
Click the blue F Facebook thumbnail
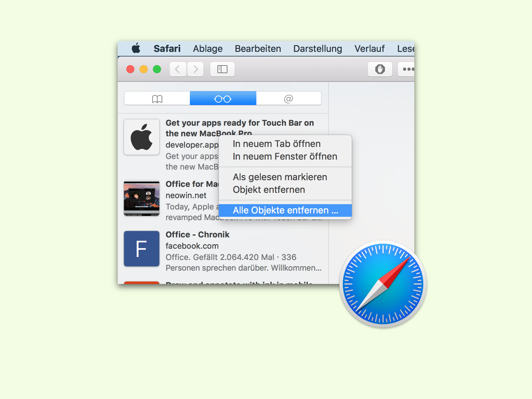tap(142, 249)
